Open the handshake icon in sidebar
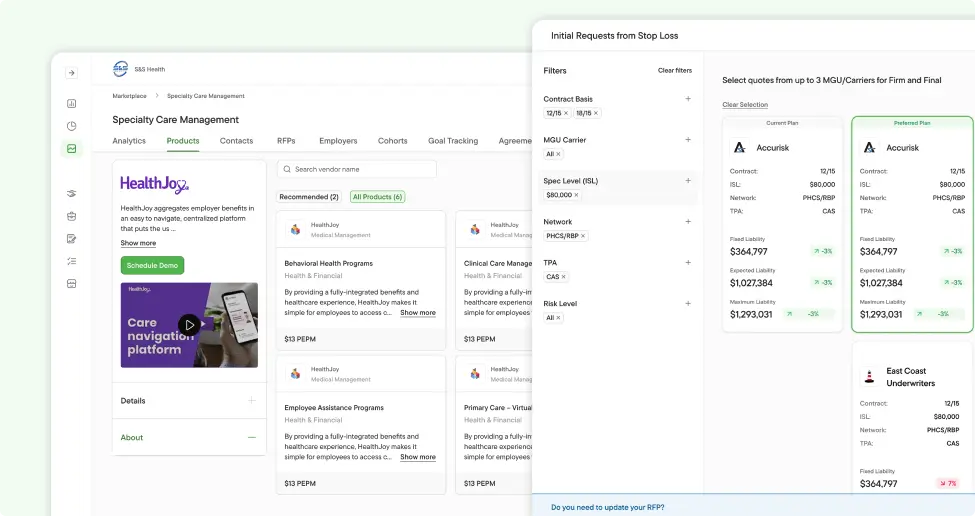 pyautogui.click(x=71, y=194)
